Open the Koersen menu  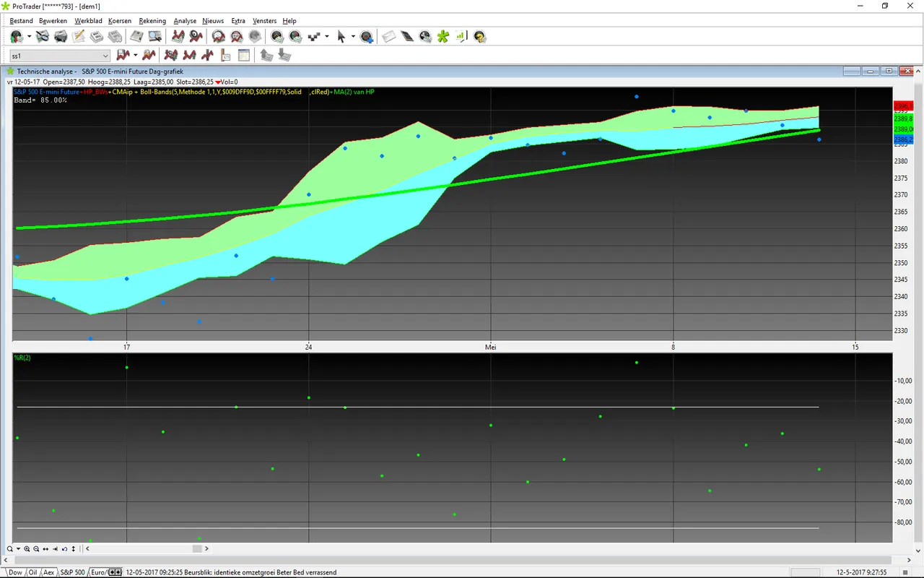[x=120, y=21]
